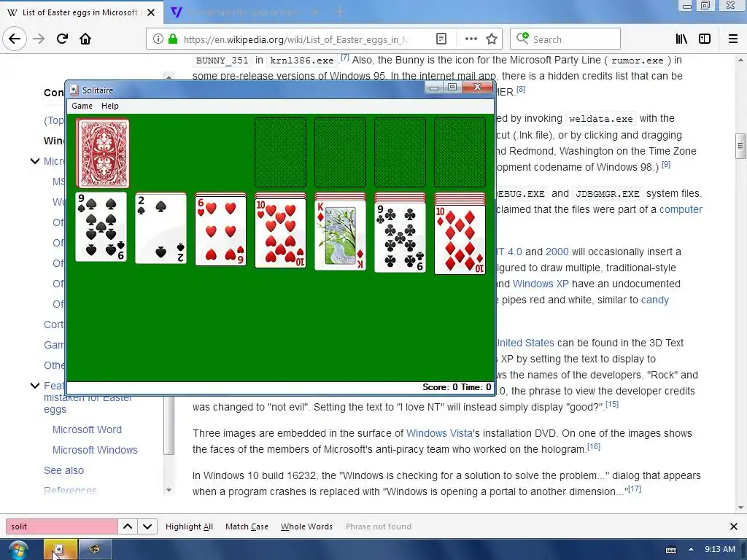
Task: Select the King of diamonds card
Action: tap(340, 236)
